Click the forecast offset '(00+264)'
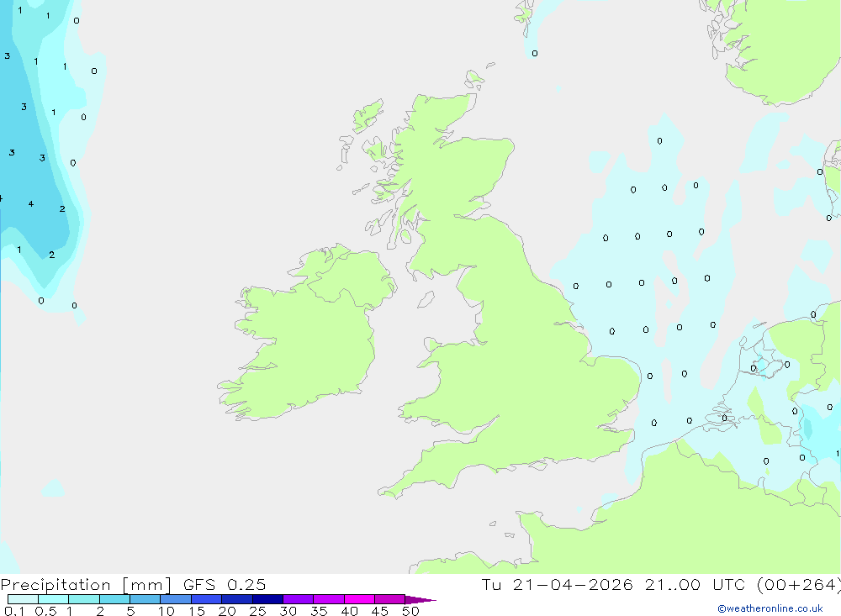The width and height of the screenshot is (841, 616). click(x=799, y=584)
